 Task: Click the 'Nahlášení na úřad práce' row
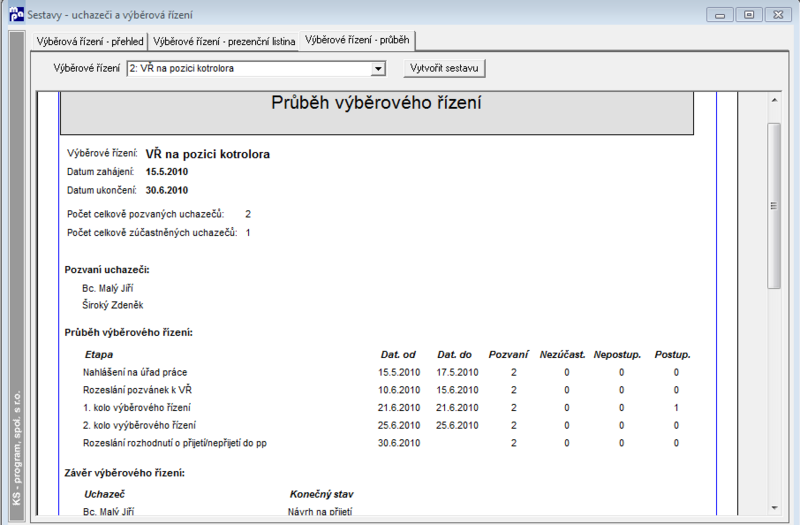coord(381,372)
